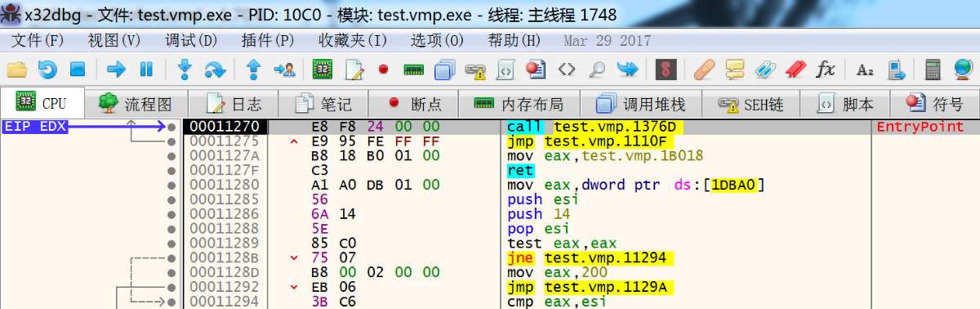Open comments list speech-bubble icon

click(x=735, y=69)
